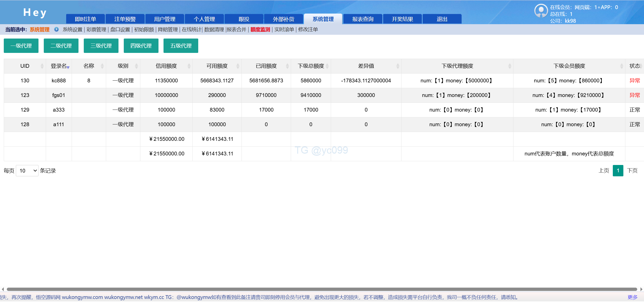Sort by 下级代理额度 column arrows
This screenshot has height=302, width=644.
pyautogui.click(x=510, y=66)
